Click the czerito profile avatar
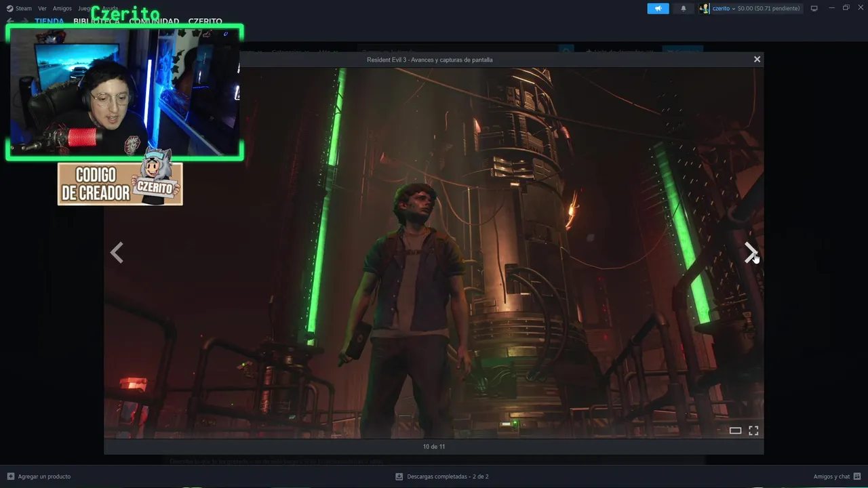 tap(704, 8)
